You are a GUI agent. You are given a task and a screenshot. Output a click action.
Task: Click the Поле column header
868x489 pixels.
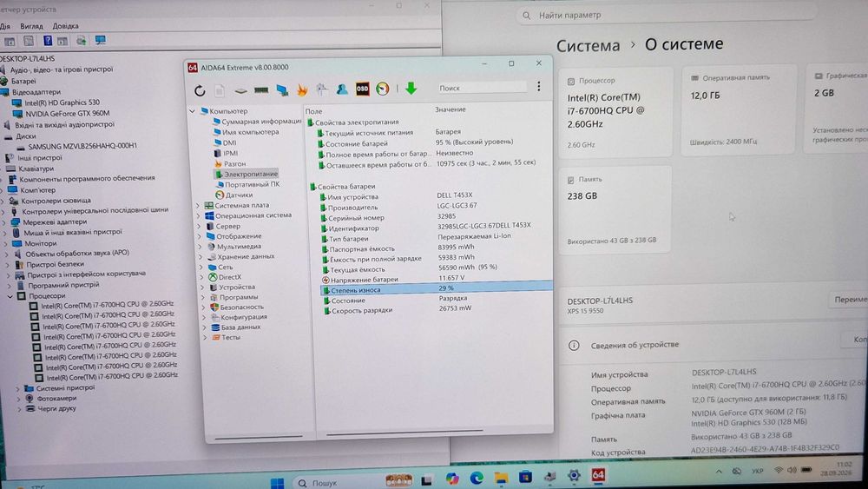pos(313,111)
